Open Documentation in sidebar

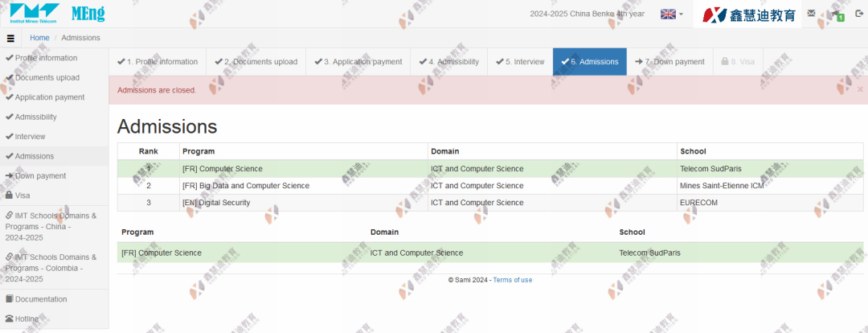pos(55,299)
